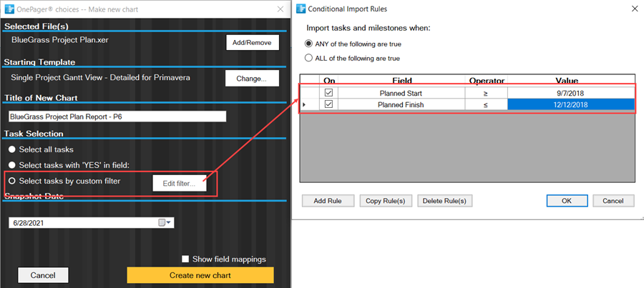Close the OnePager choices window
This screenshot has height=288, width=644.
[x=280, y=9]
